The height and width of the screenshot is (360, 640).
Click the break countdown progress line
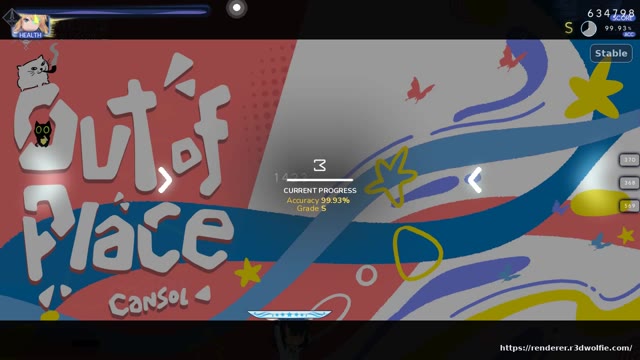(320, 180)
